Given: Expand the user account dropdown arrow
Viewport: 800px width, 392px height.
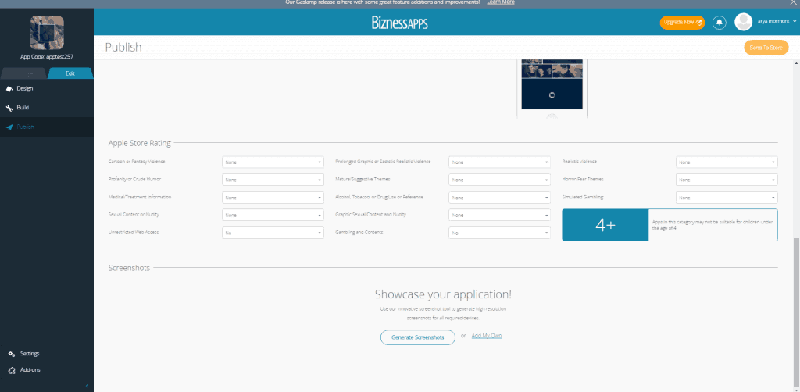Looking at the screenshot, I should 795,21.
